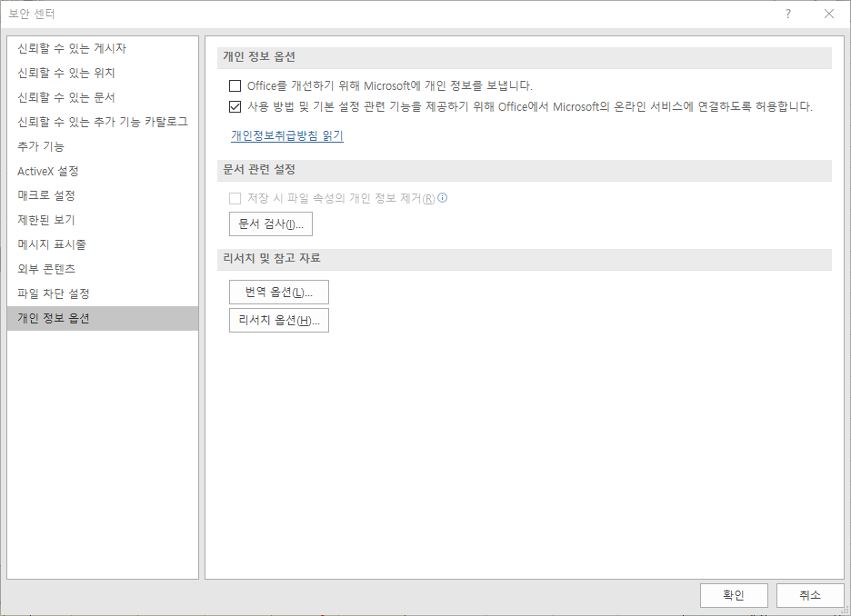Select 신뢰할 수 있는 위치 in sidebar
Viewport: 851px width, 616px height.
coord(103,73)
